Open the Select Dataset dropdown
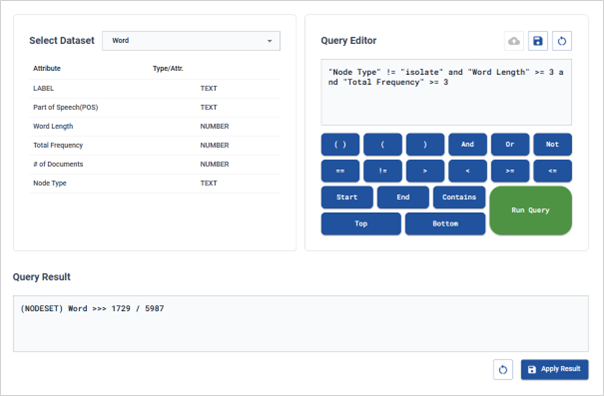This screenshot has width=604, height=396. click(x=191, y=41)
